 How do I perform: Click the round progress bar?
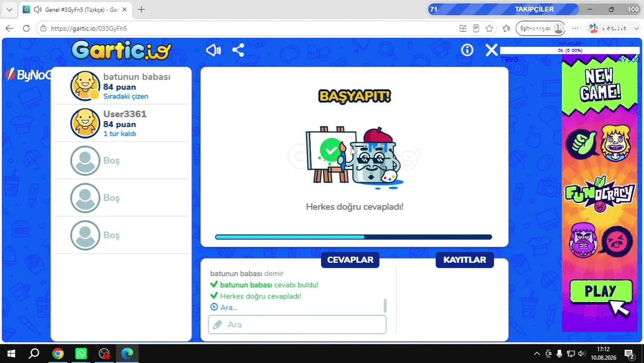point(353,237)
